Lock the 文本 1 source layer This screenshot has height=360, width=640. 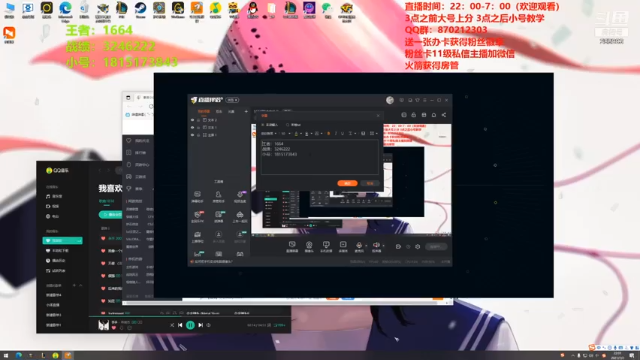198,127
